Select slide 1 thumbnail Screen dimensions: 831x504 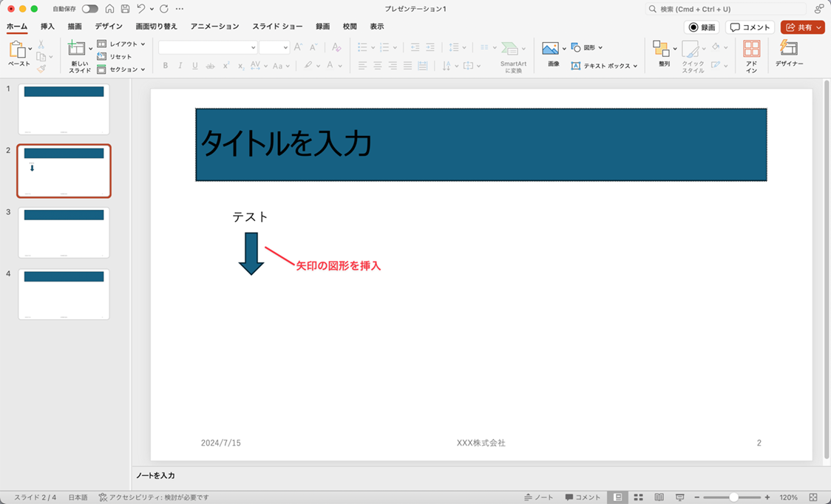tap(64, 109)
